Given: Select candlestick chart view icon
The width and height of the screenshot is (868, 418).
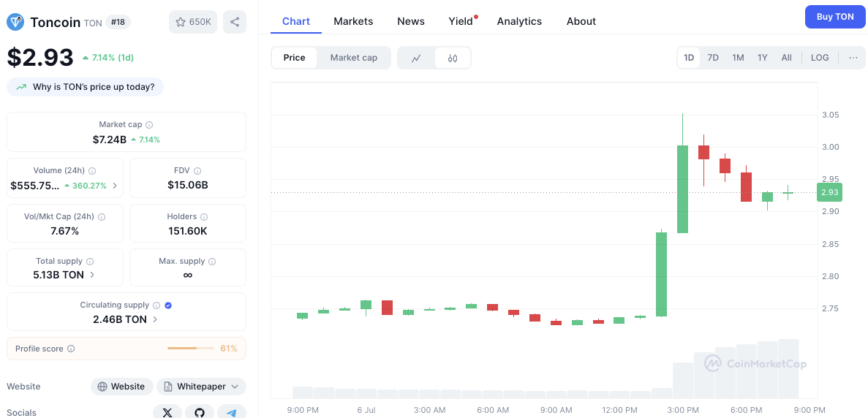Looking at the screenshot, I should click(x=452, y=58).
